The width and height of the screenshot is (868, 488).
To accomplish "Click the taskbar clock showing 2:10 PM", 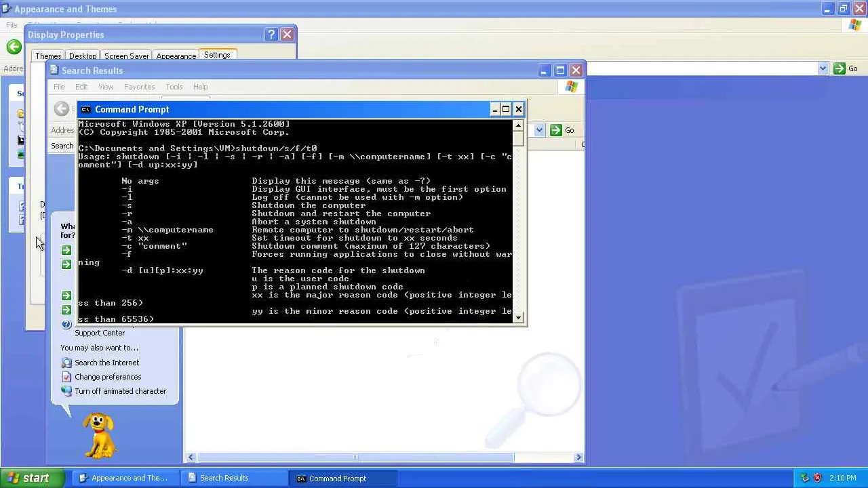I will click(842, 478).
